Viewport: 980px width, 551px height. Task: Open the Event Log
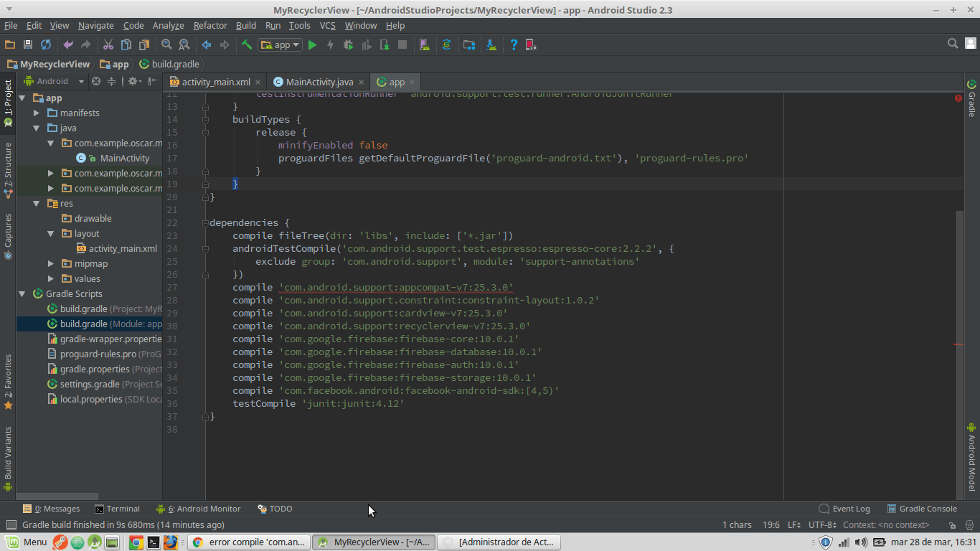[x=851, y=509]
